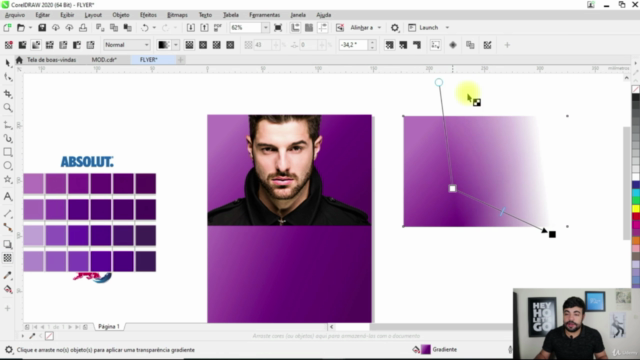This screenshot has height=360, width=640.
Task: Expand the transparency picker dropdown arrow
Action: click(176, 45)
